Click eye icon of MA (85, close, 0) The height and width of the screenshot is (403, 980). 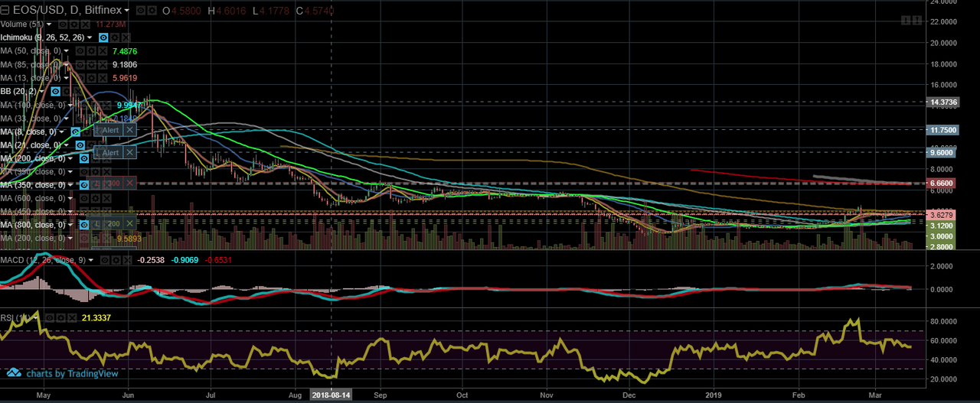(80, 65)
